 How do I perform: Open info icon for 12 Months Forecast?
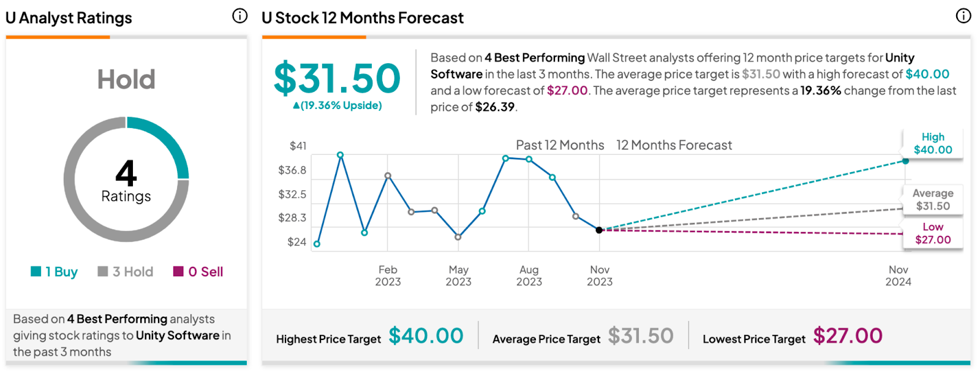point(963,16)
